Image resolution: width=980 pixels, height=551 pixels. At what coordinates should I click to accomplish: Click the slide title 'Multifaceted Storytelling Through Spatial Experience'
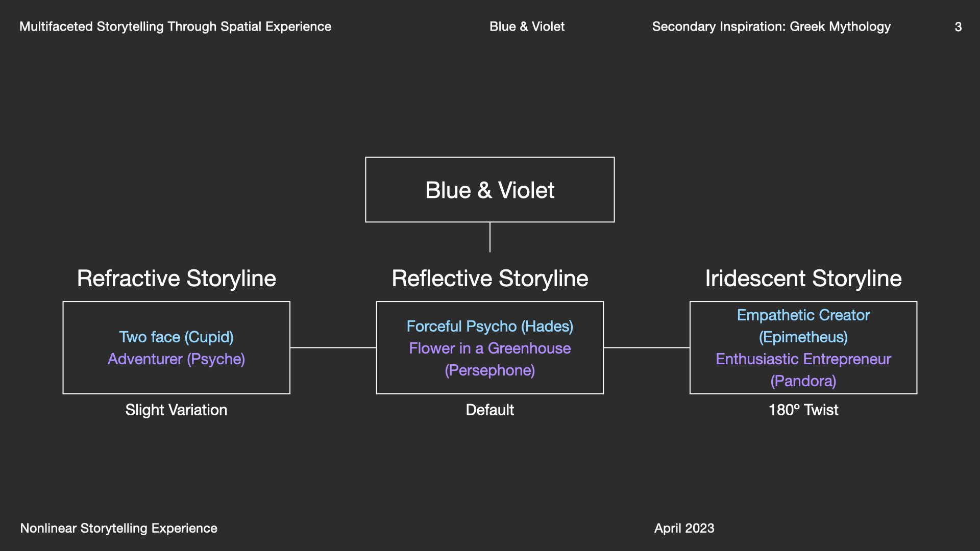pyautogui.click(x=175, y=27)
